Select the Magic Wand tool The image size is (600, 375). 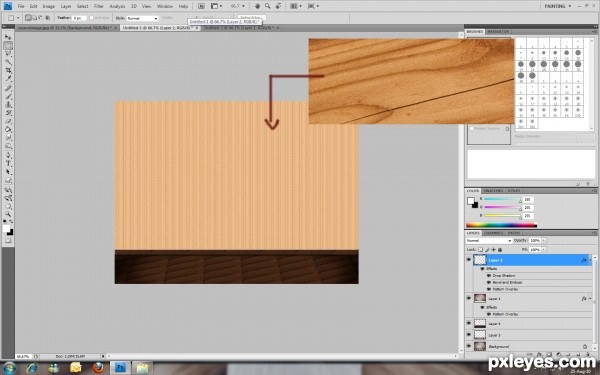(8, 62)
